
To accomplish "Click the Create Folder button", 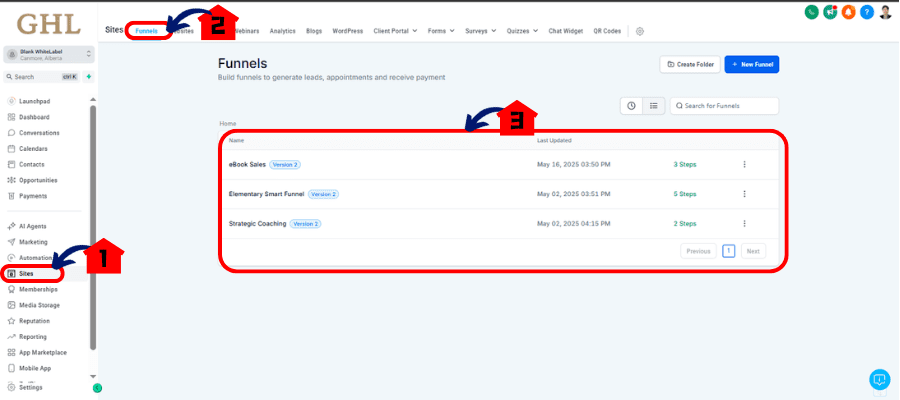I will tap(690, 65).
